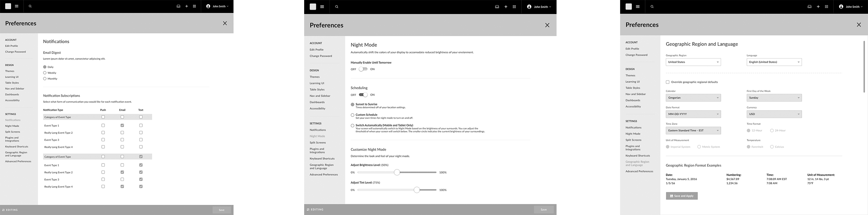Screen dimensions: 868x215
Task: Open Change Password in Notifications window sidebar
Action: click(x=15, y=52)
